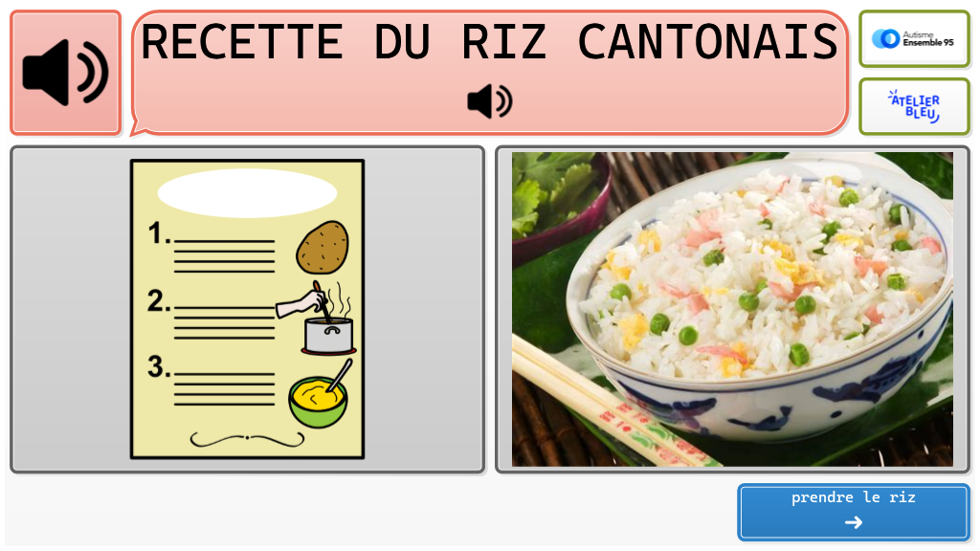Click the green herbs in the photo corner
This screenshot has height=551, width=980.
[550, 187]
